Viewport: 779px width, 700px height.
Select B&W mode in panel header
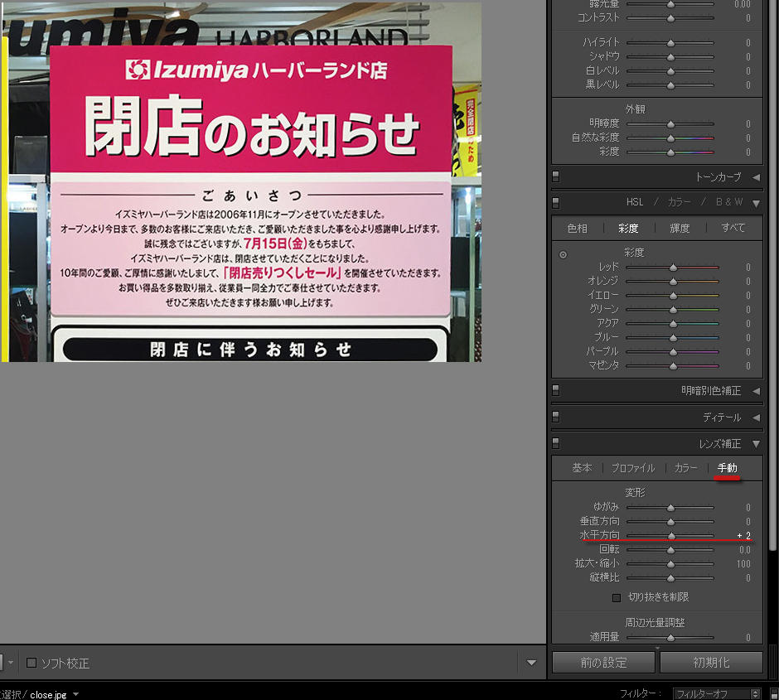729,202
